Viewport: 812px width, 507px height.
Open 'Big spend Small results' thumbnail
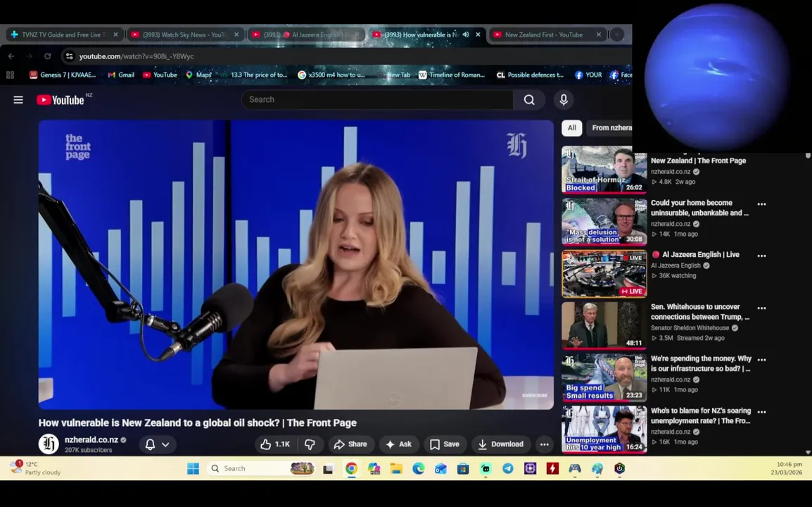(x=604, y=377)
